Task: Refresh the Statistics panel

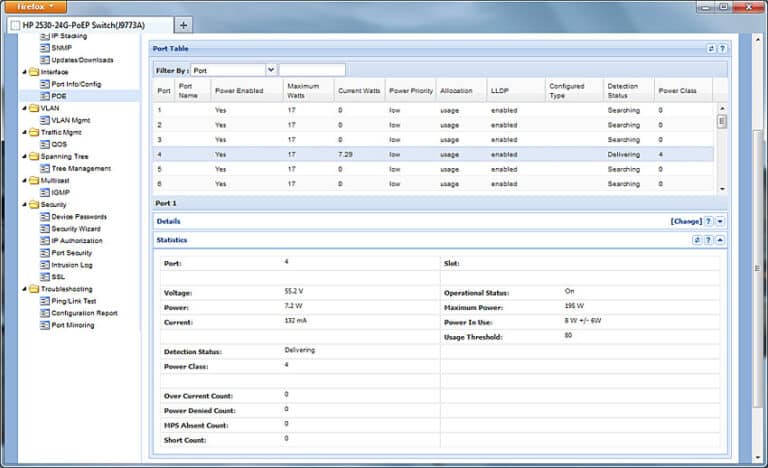Action: click(697, 240)
